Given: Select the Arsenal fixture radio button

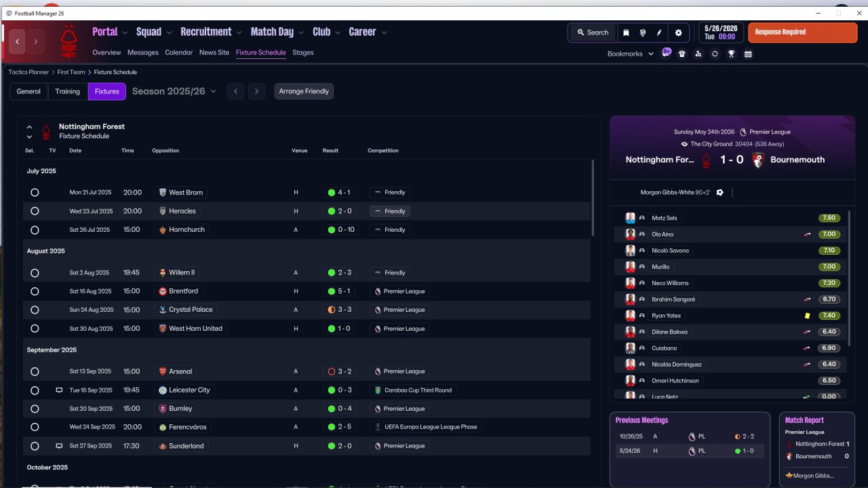Looking at the screenshot, I should [x=35, y=371].
